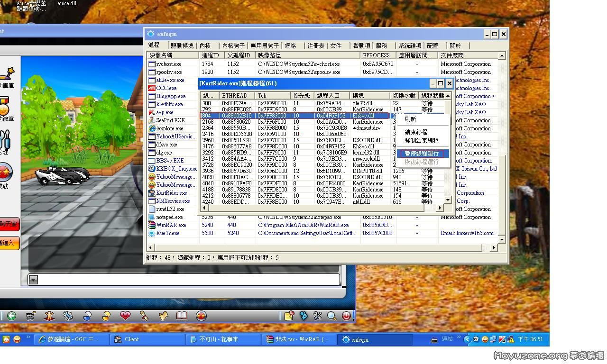Select 強制結束線程 in the context menu
Screen dimensions: 607x364
click(422, 141)
